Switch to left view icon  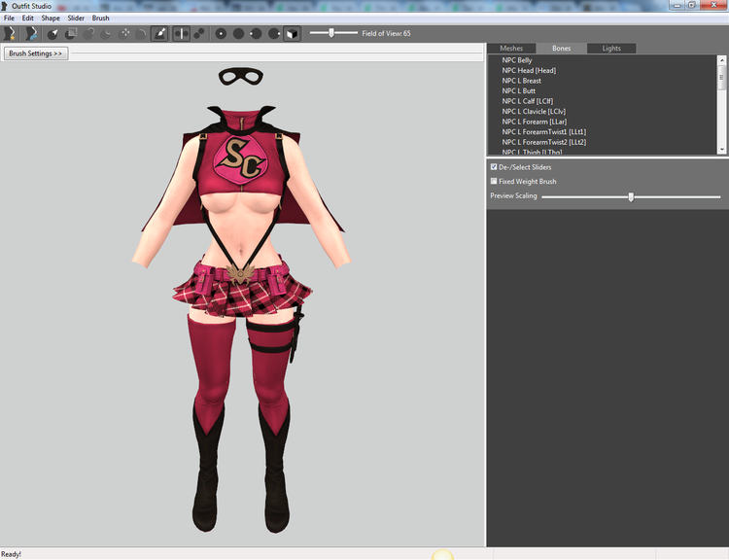(x=257, y=33)
